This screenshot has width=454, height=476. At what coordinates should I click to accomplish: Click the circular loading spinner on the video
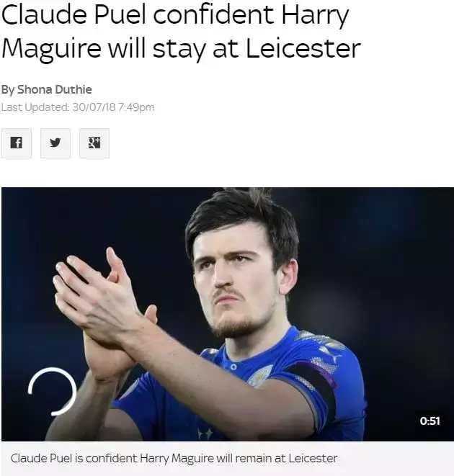coord(52,391)
